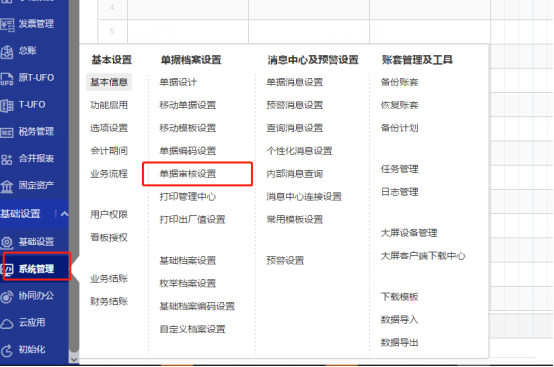
Task: Open 财务结账 entry
Action: click(109, 302)
